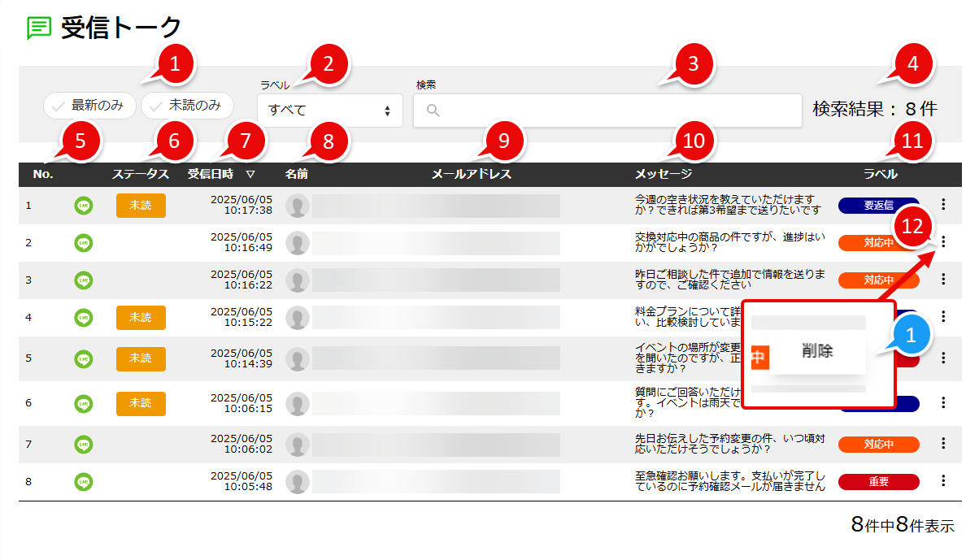
Task: Toggle the 未読のみ filter on
Action: [x=187, y=106]
